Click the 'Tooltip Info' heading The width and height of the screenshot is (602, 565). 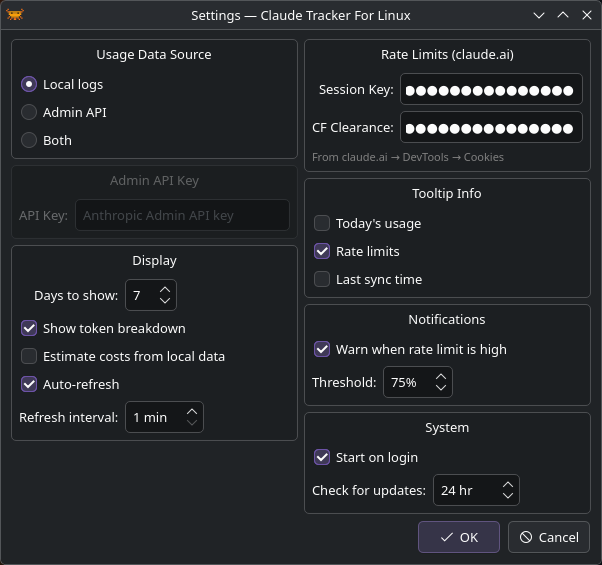click(x=447, y=193)
